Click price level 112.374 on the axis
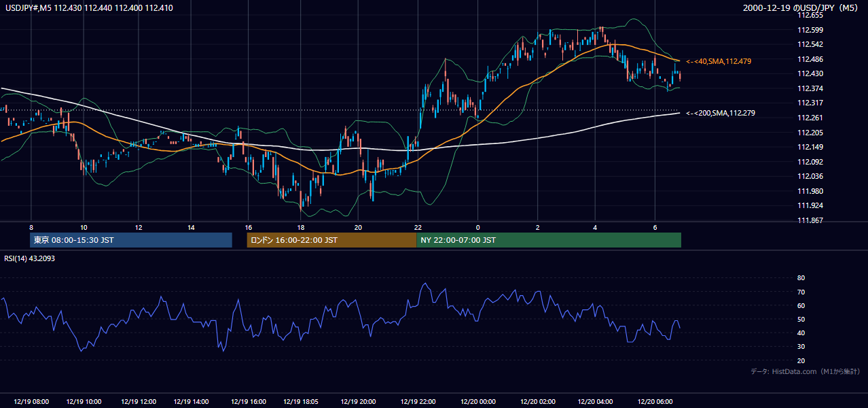 [810, 88]
